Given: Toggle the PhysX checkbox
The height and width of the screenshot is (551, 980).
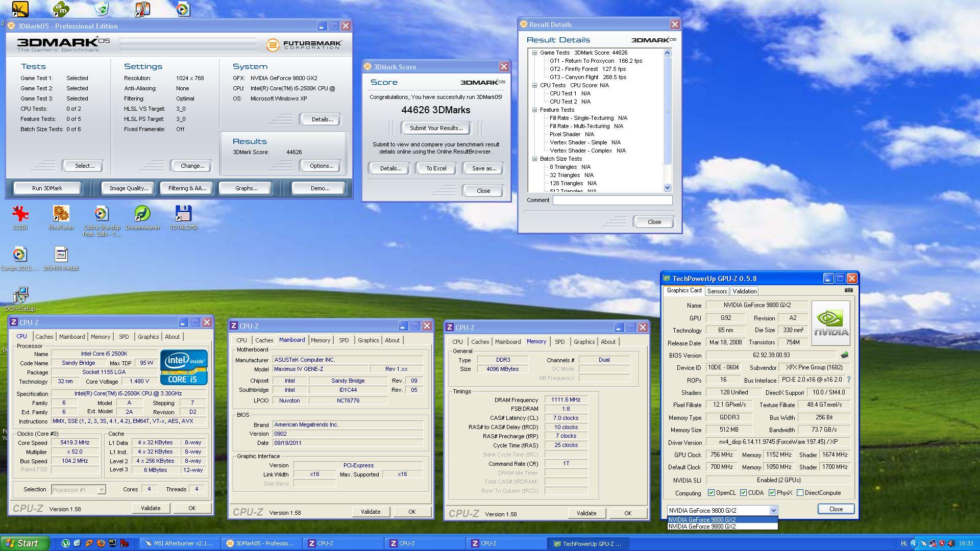Looking at the screenshot, I should [x=772, y=493].
